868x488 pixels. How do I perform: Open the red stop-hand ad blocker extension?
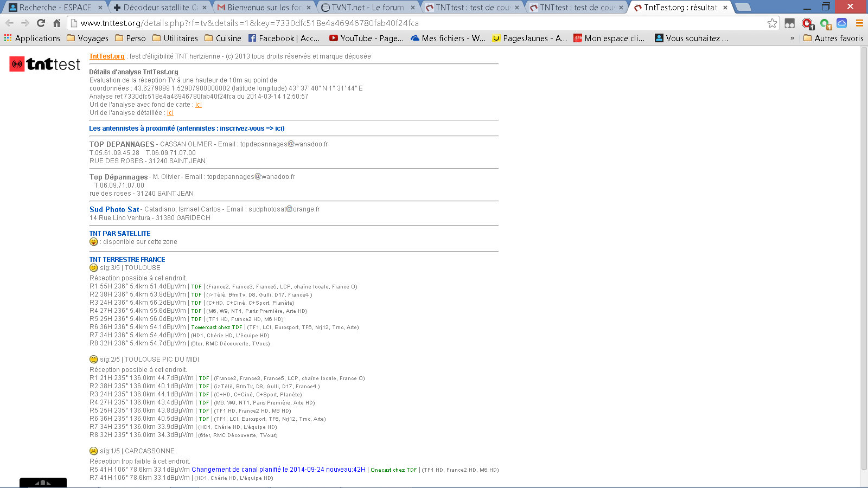[x=807, y=23]
